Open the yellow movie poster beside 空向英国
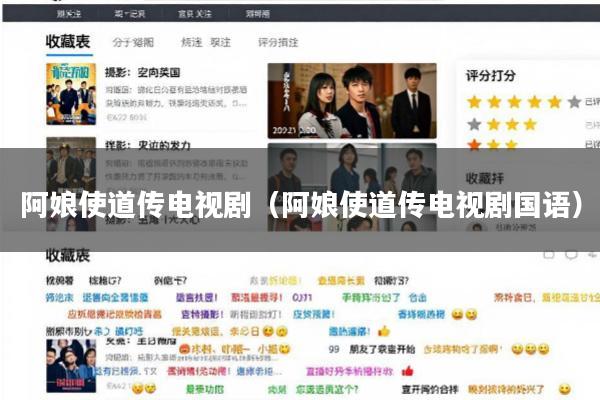Image resolution: width=600 pixels, height=400 pixels. [x=71, y=94]
